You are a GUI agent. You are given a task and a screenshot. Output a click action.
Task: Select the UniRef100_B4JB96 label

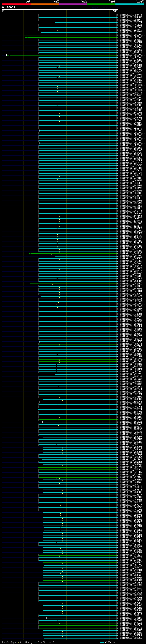pyautogui.click(x=131, y=289)
